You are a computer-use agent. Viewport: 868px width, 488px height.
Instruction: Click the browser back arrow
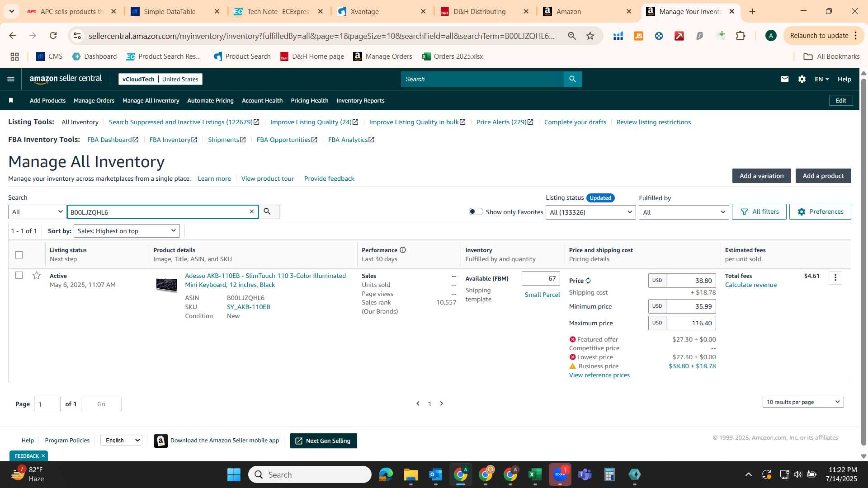12,36
